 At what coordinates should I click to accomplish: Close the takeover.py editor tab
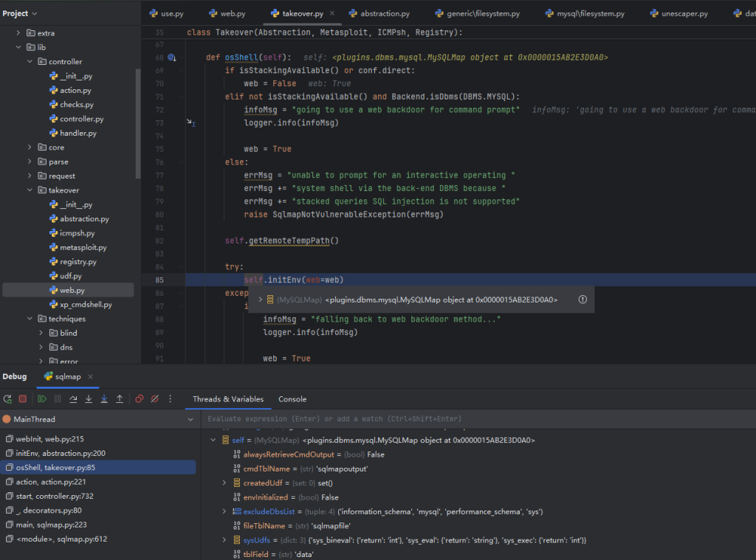coord(331,13)
